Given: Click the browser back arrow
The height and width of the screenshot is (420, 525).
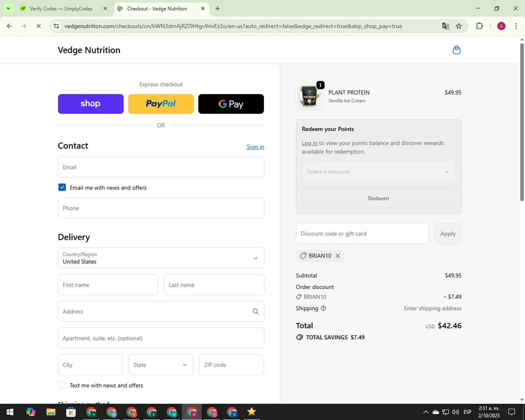Looking at the screenshot, I should (x=9, y=26).
